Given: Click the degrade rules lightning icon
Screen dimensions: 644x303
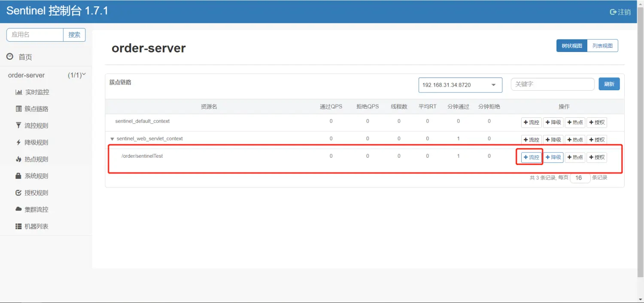Looking at the screenshot, I should tap(18, 143).
